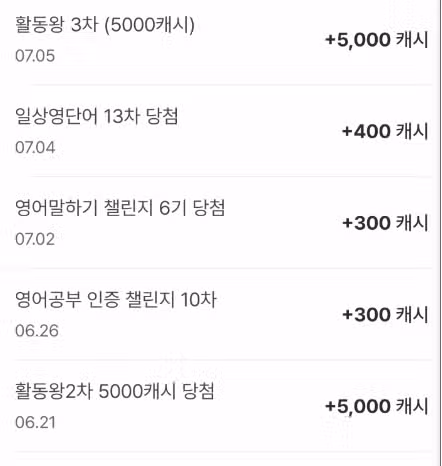Select the 06.26 date label
442x466 pixels.
coord(37,331)
